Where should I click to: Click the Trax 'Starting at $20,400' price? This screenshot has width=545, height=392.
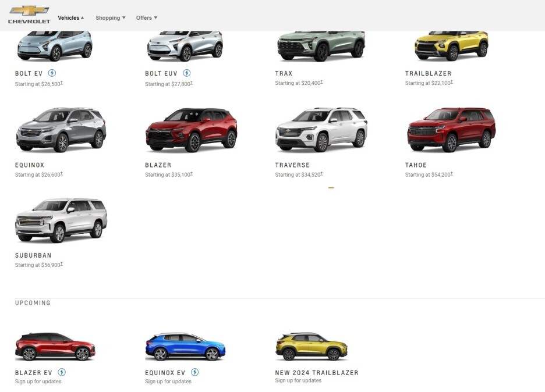coord(299,83)
